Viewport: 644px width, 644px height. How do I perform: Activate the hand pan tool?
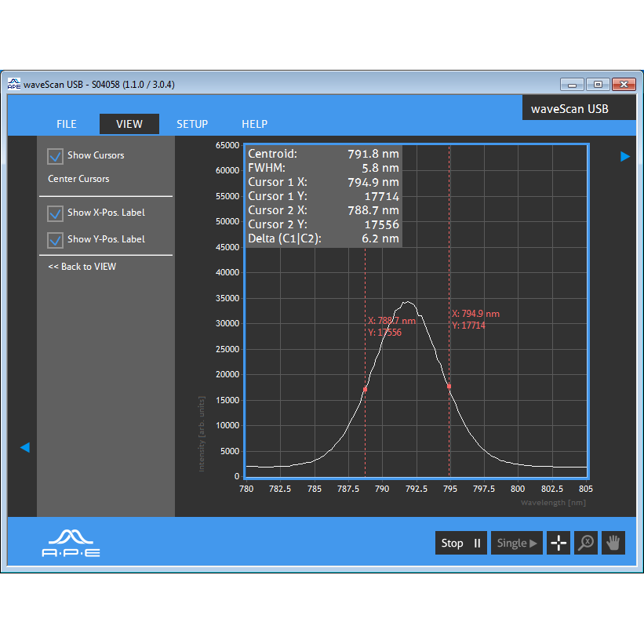pyautogui.click(x=613, y=543)
